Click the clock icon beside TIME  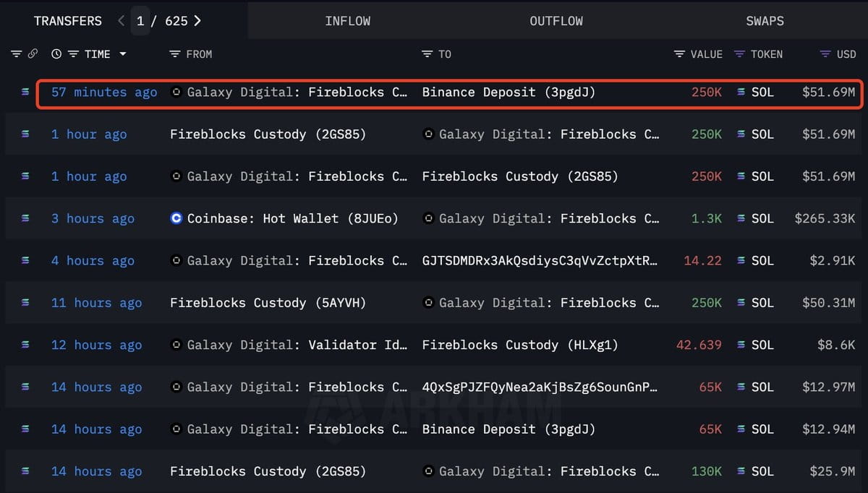point(56,54)
